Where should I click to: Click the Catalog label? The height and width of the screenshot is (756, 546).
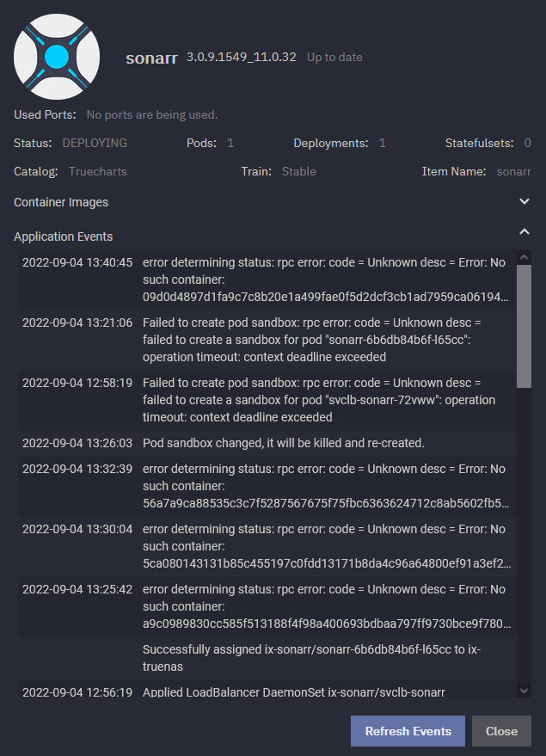36,172
